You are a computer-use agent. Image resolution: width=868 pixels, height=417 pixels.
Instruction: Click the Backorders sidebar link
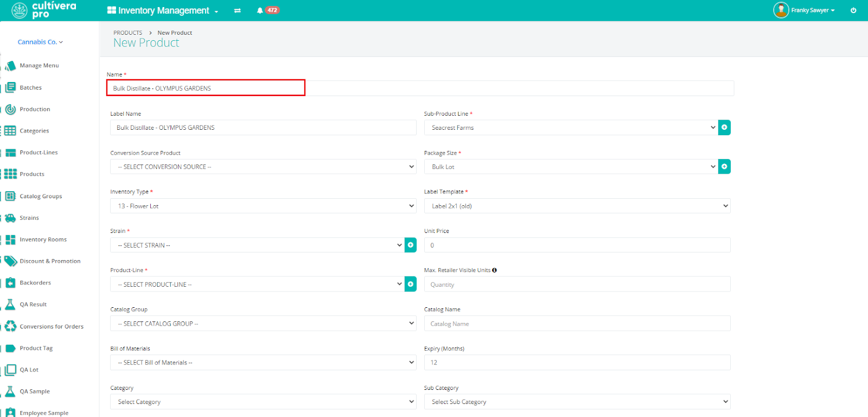tap(35, 283)
